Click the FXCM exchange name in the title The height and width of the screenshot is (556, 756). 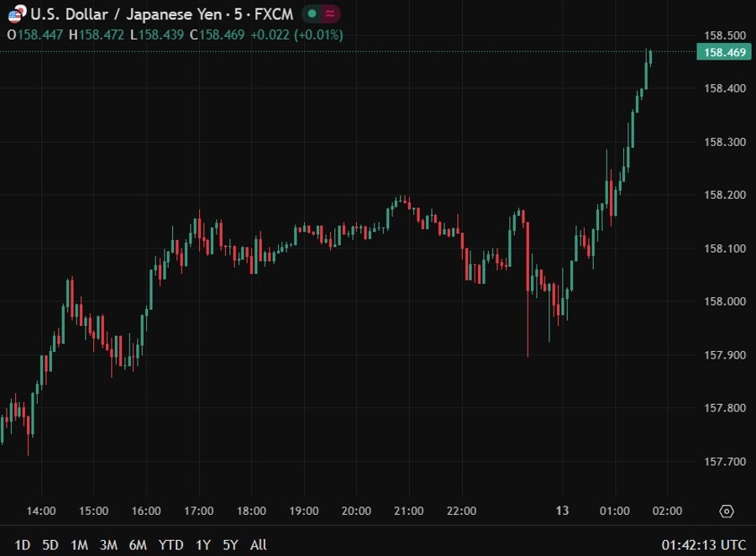[x=273, y=14]
